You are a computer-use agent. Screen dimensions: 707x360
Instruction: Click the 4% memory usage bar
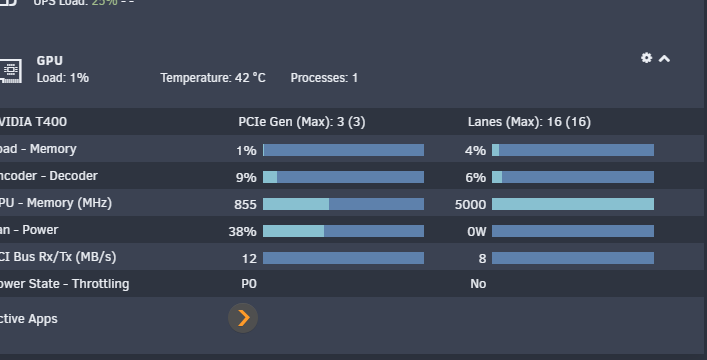click(573, 150)
